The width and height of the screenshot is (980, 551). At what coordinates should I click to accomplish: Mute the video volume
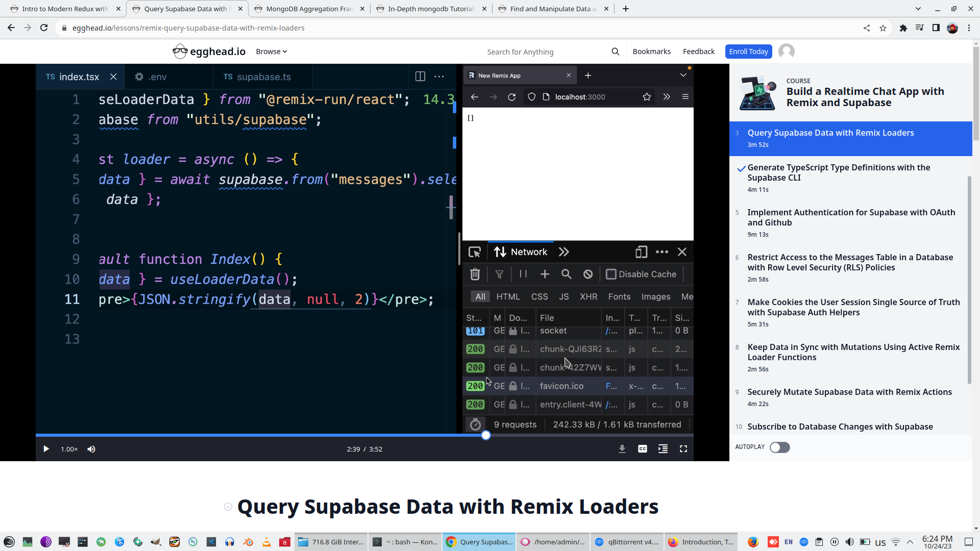tap(91, 449)
